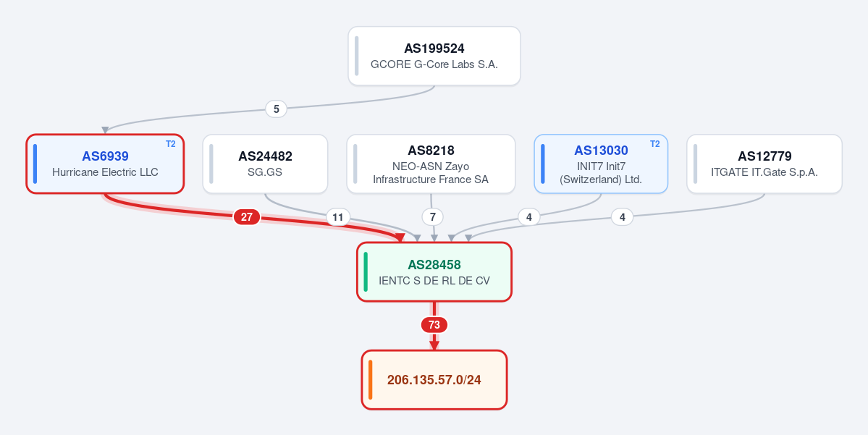
Task: Click the AS28458 link text
Action: (x=434, y=265)
